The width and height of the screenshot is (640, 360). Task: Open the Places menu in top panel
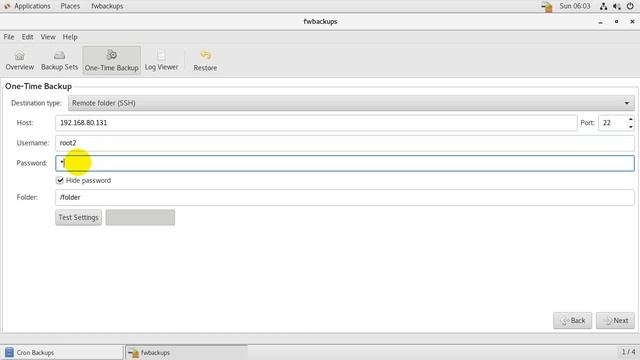[70, 6]
